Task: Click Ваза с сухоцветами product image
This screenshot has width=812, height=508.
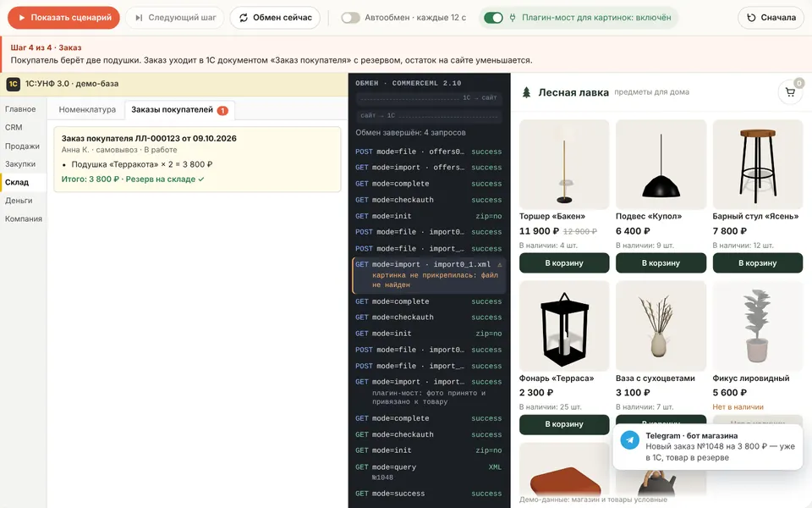Action: pos(661,326)
